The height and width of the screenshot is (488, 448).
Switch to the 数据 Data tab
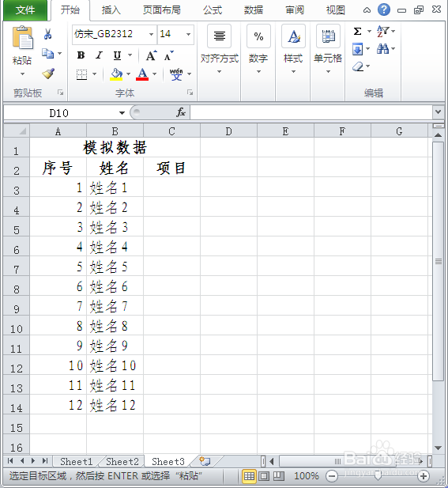coord(254,10)
